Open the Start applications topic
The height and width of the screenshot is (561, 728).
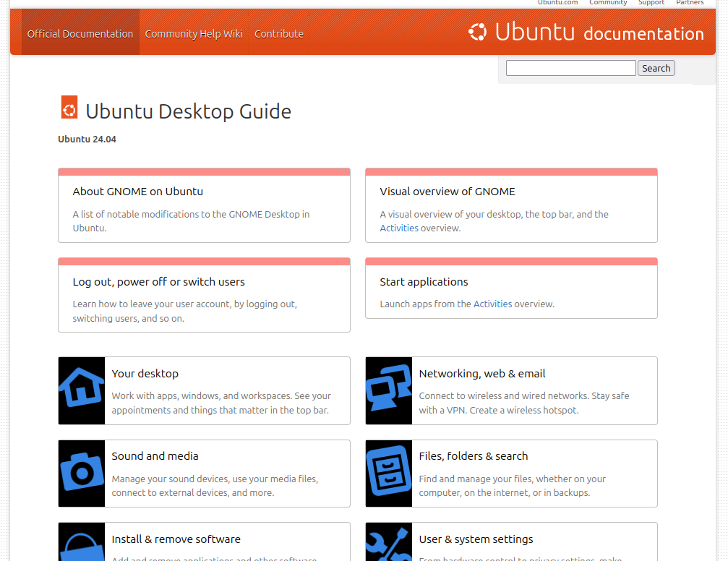[424, 282]
